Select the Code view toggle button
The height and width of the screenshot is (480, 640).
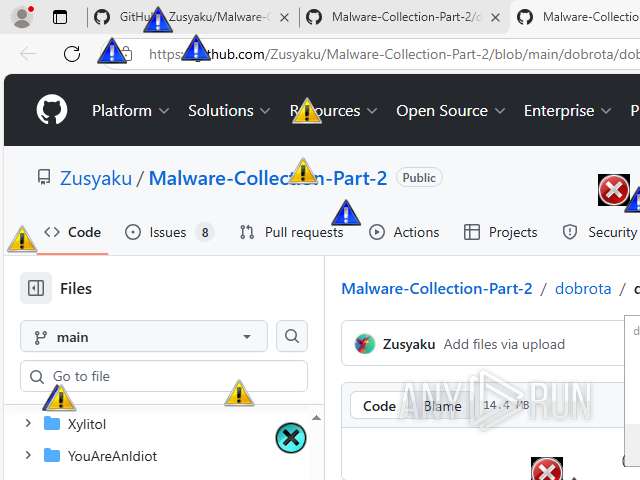[x=379, y=406]
